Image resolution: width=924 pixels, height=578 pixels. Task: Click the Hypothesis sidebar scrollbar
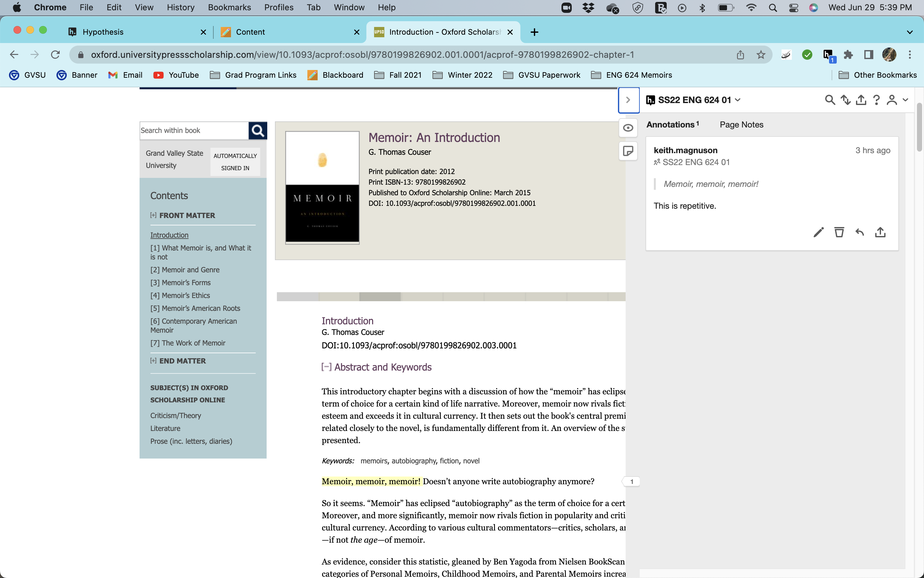coord(920,127)
